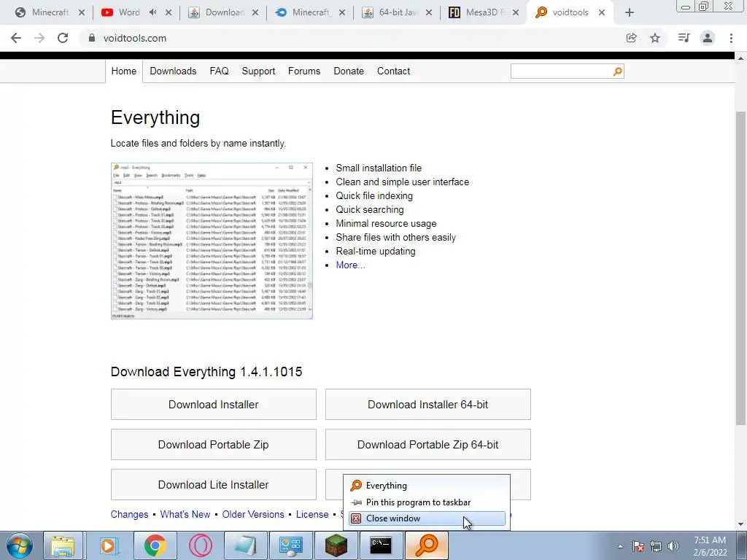Launch Windows Media Player from taskbar
Screen dimensions: 747x560
109,545
